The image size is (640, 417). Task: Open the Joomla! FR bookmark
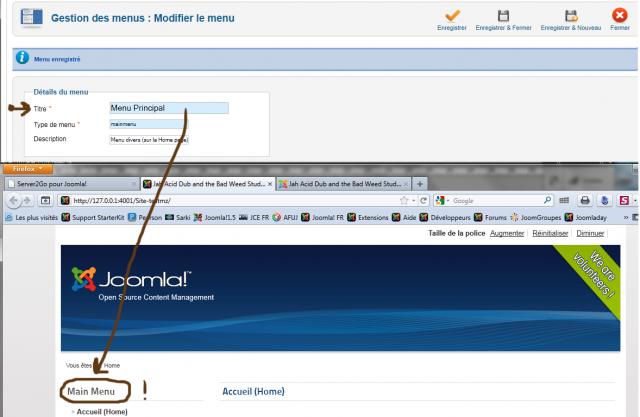click(323, 217)
